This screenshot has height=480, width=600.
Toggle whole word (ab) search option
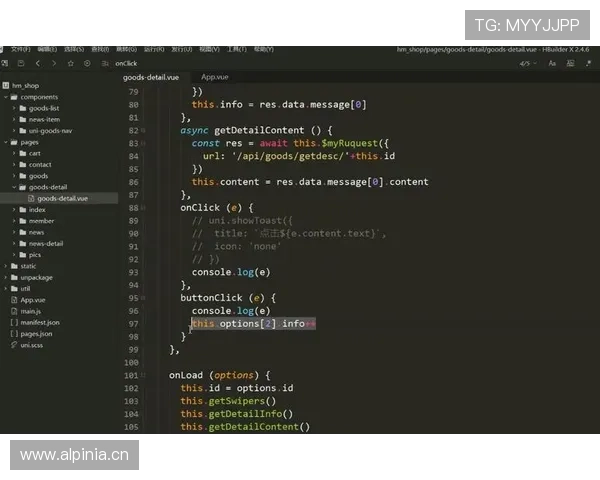(571, 63)
